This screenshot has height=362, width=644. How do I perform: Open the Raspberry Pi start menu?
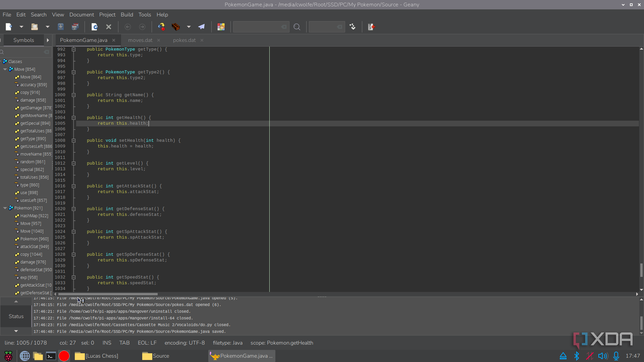8,356
